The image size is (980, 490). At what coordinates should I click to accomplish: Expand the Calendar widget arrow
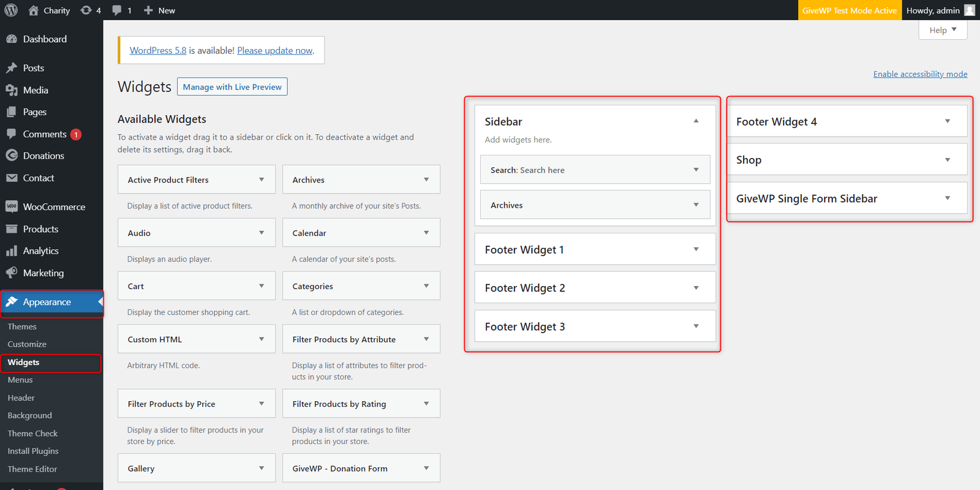426,233
